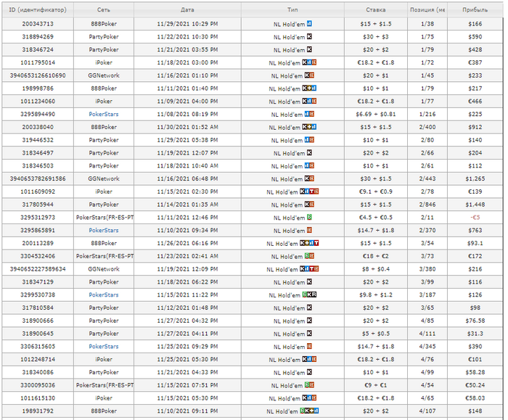The image size is (508, 420).
Task: Sort by Тип column header
Action: [292, 9]
